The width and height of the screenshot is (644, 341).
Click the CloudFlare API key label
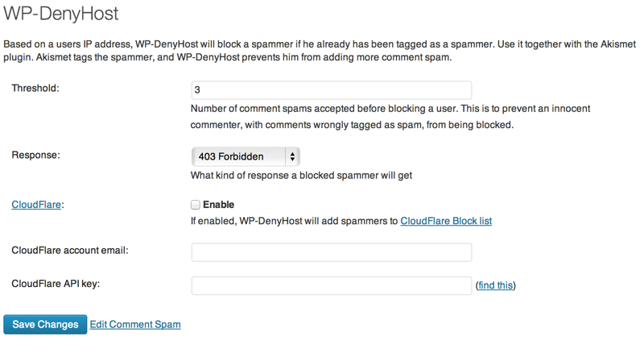click(56, 284)
